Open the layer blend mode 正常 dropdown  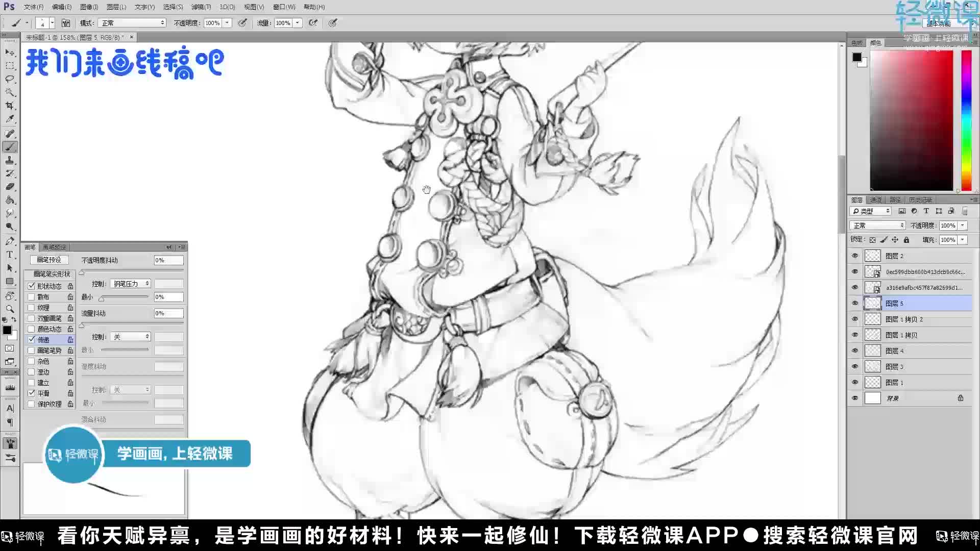click(877, 226)
